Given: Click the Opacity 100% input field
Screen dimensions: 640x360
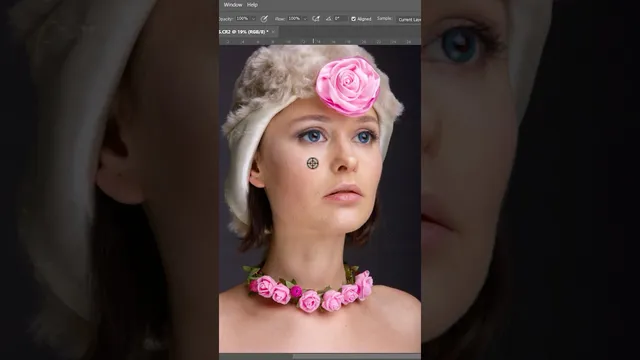Looking at the screenshot, I should click(x=243, y=19).
